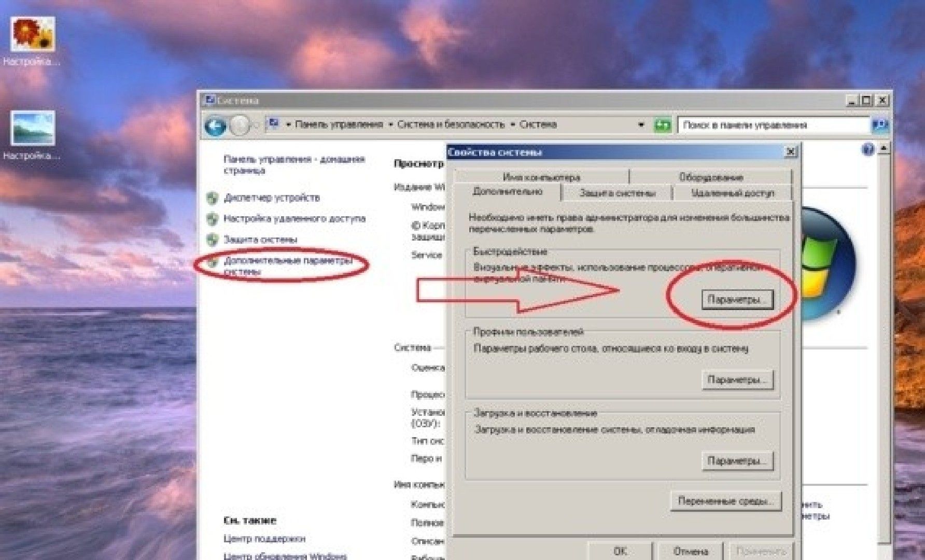925x560 pixels.
Task: Click the Переменные среды button
Action: tap(725, 501)
